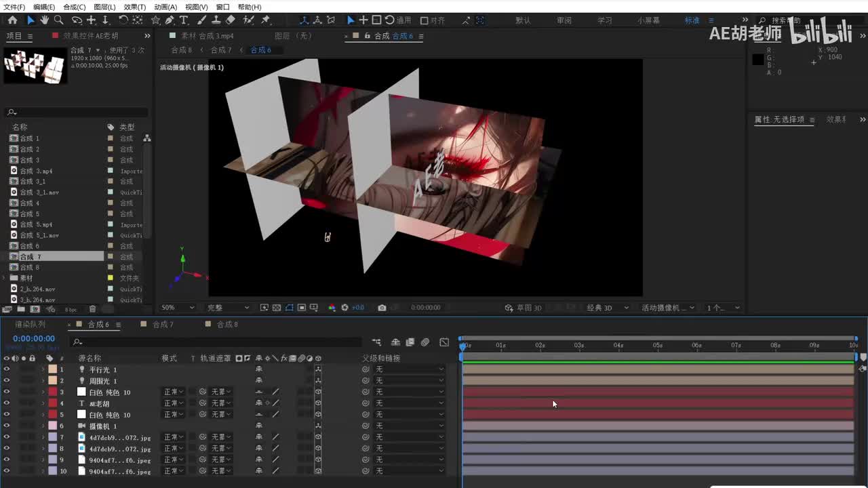Select the Horizontal Type tool
868x488 pixels.
[x=184, y=20]
